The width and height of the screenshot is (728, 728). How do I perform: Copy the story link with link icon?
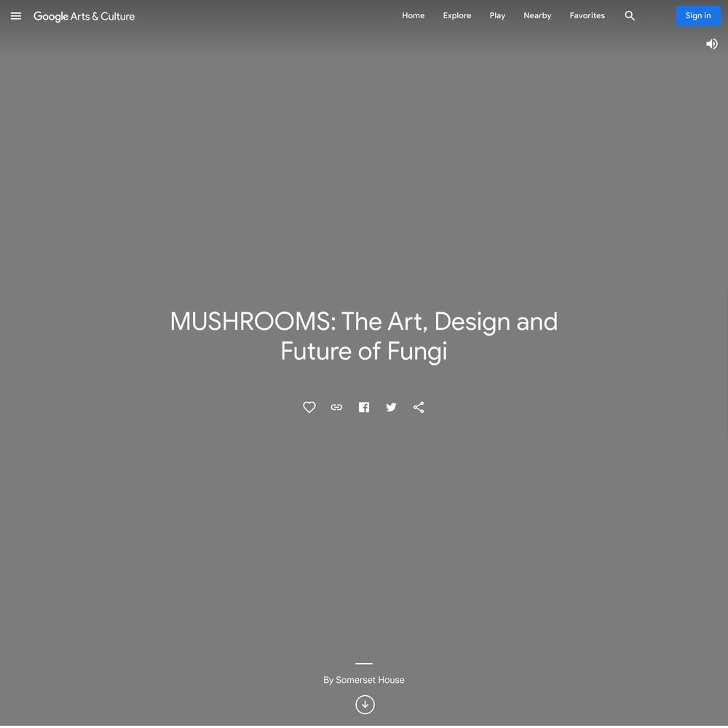336,407
